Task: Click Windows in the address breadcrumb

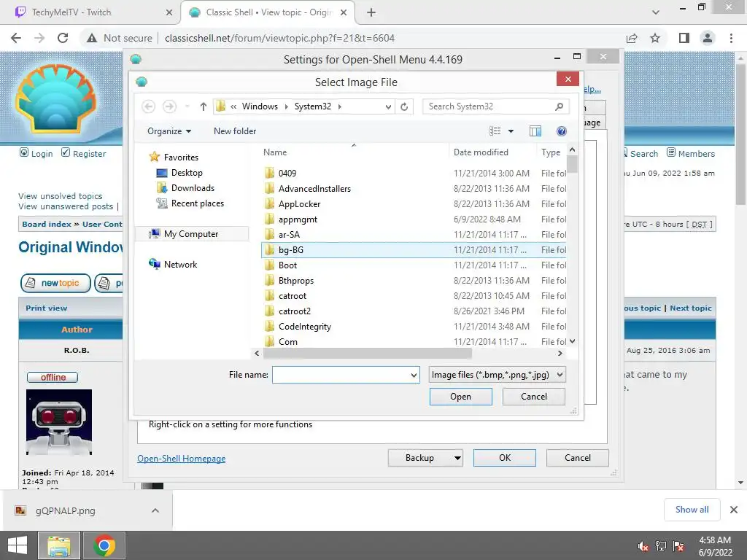Action: coord(260,106)
